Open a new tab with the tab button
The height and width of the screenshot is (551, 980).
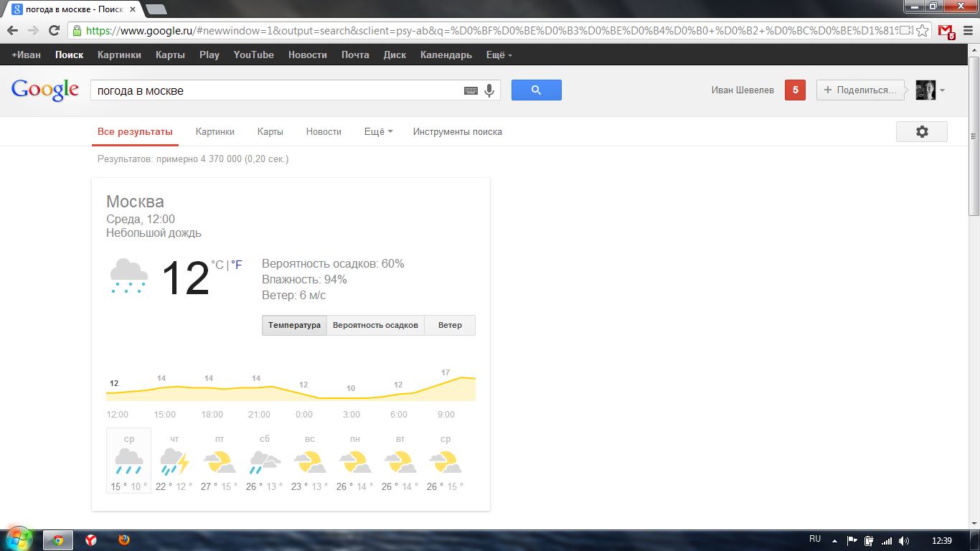point(156,9)
